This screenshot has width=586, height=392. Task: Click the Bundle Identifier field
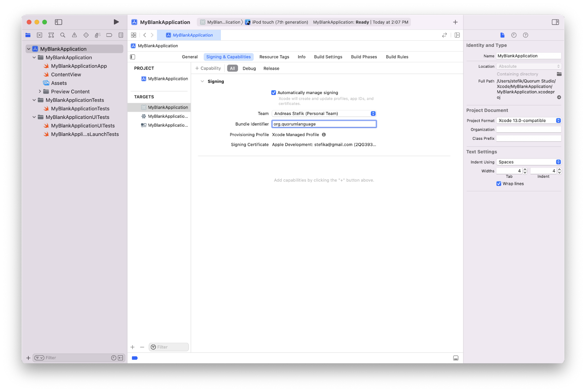tap(324, 124)
